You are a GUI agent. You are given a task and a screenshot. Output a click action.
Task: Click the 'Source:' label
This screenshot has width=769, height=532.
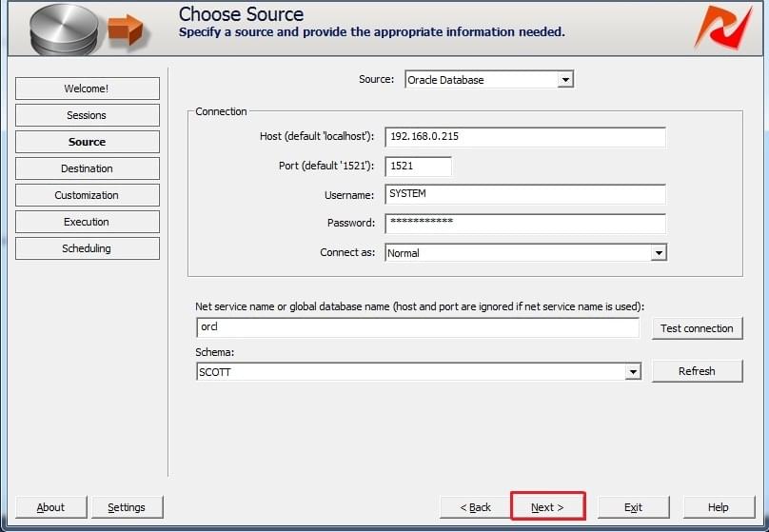pos(376,79)
